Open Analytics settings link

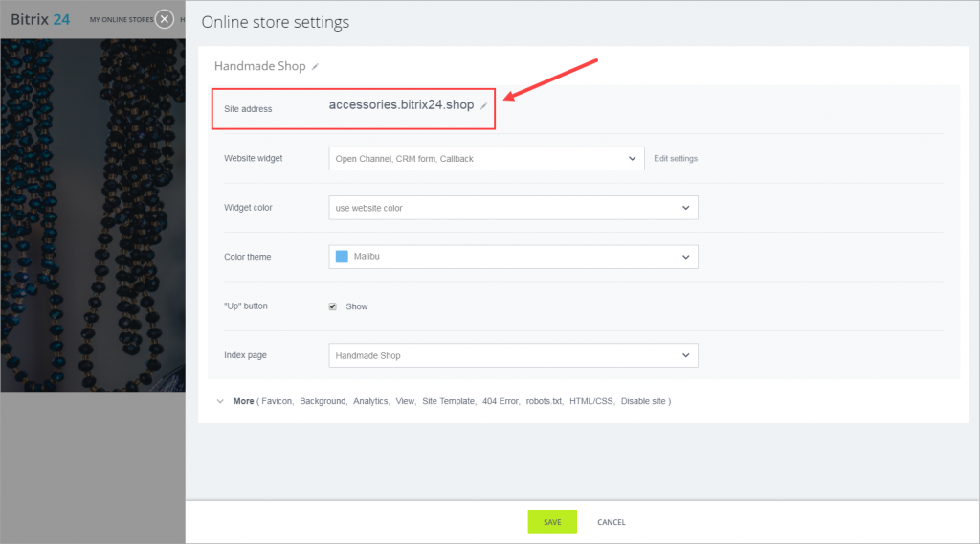370,401
